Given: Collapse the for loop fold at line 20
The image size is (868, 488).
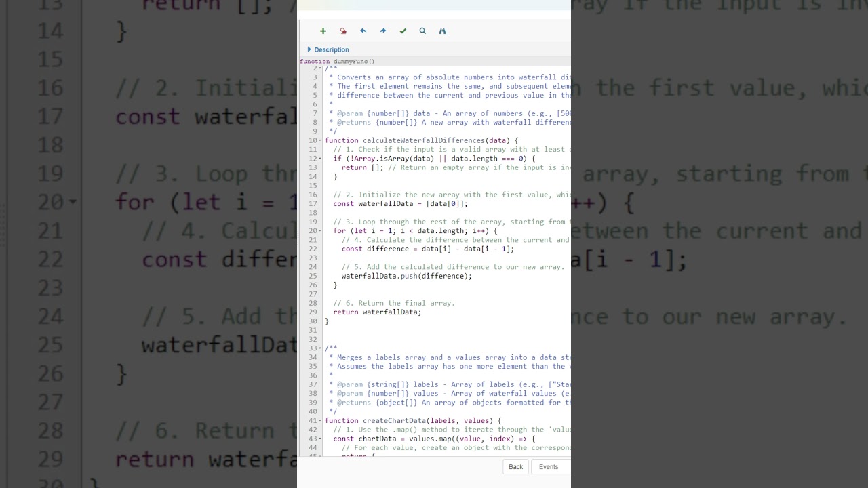Looking at the screenshot, I should coord(320,231).
